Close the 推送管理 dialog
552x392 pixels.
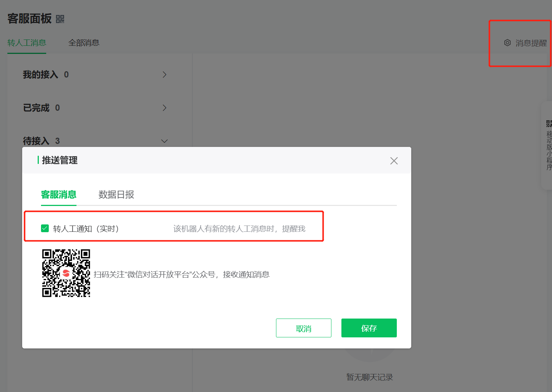click(394, 161)
